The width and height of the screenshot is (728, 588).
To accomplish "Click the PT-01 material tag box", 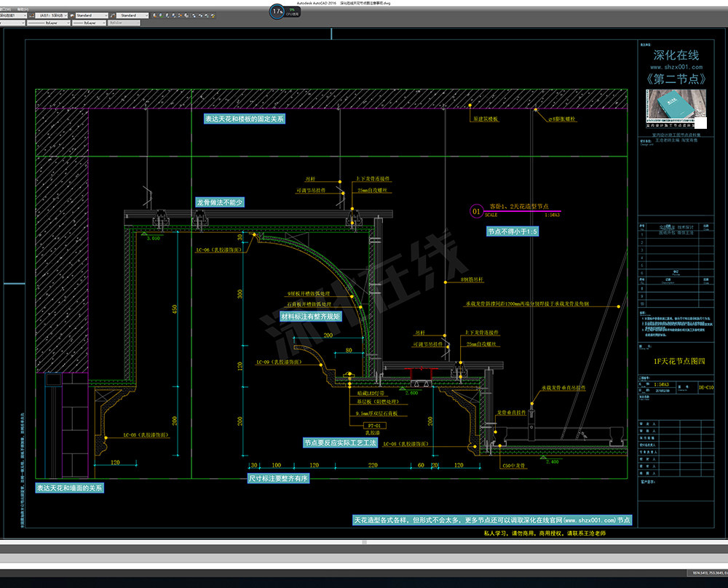I will click(374, 426).
